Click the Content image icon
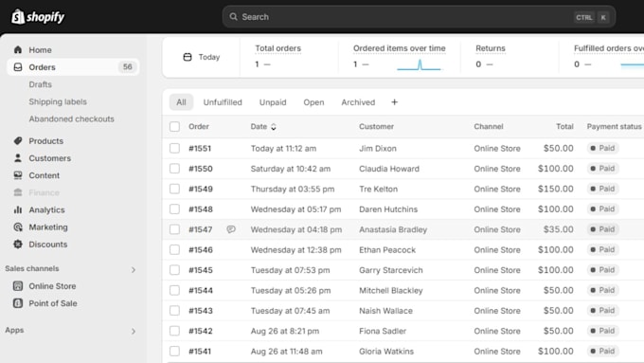The height and width of the screenshot is (363, 644). (18, 175)
